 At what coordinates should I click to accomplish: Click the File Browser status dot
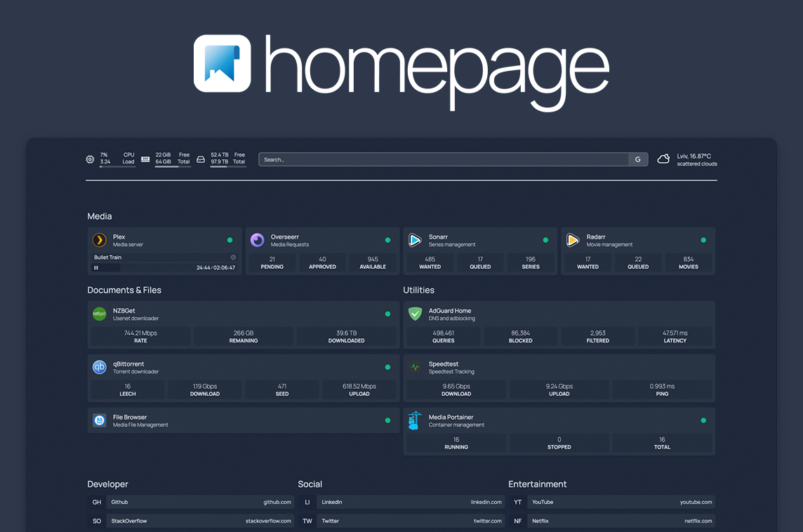[x=387, y=420]
